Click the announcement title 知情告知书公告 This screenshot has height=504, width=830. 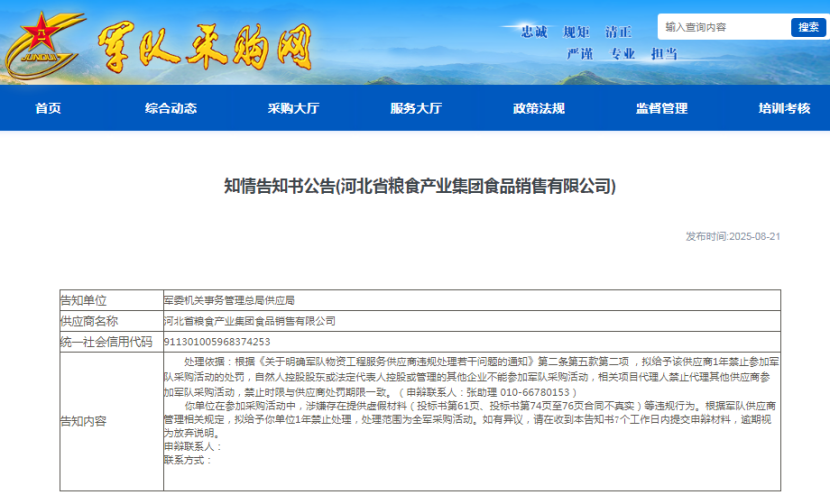420,186
